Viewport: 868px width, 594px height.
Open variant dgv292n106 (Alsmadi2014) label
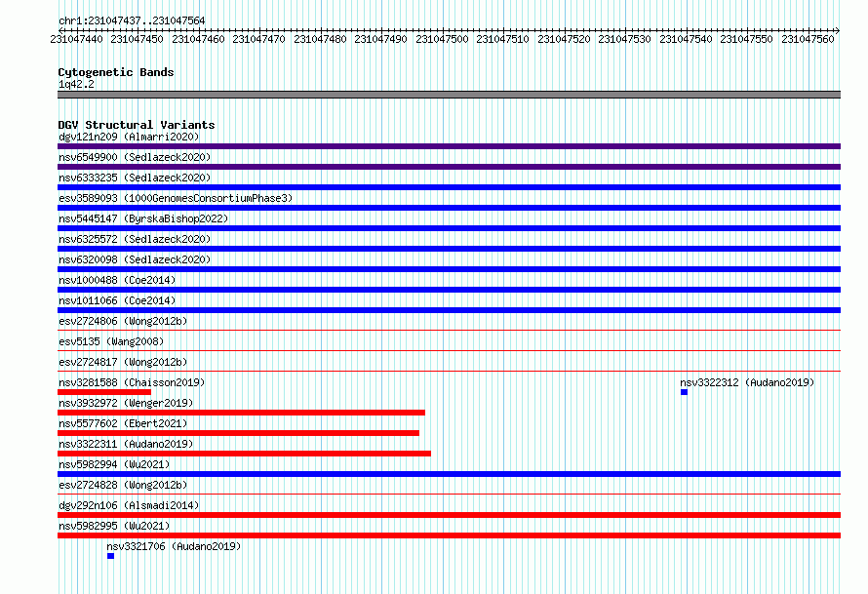pos(129,505)
